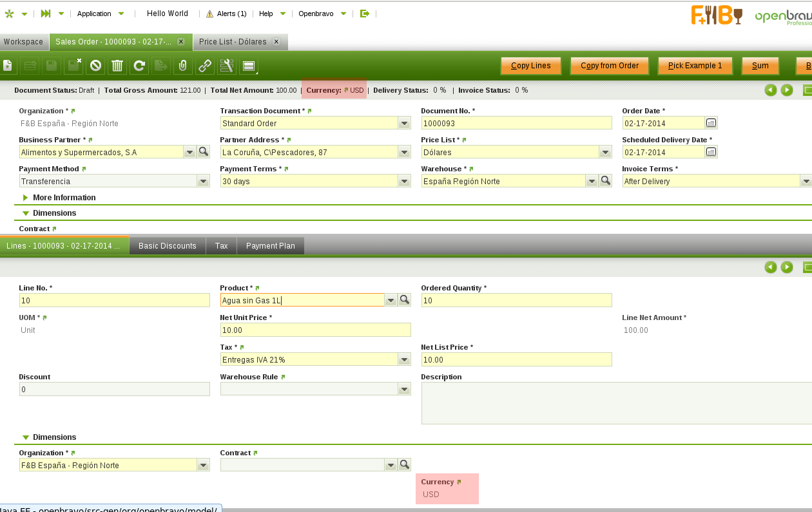Open the Product selector magnifier icon
This screenshot has width=812, height=512.
405,300
